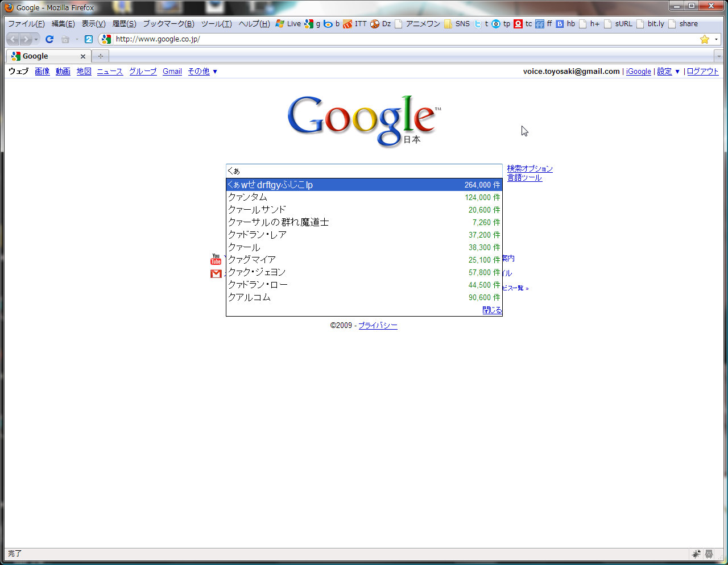The width and height of the screenshot is (728, 565).
Task: Click the Gmail envelope icon on page
Action: point(216,274)
